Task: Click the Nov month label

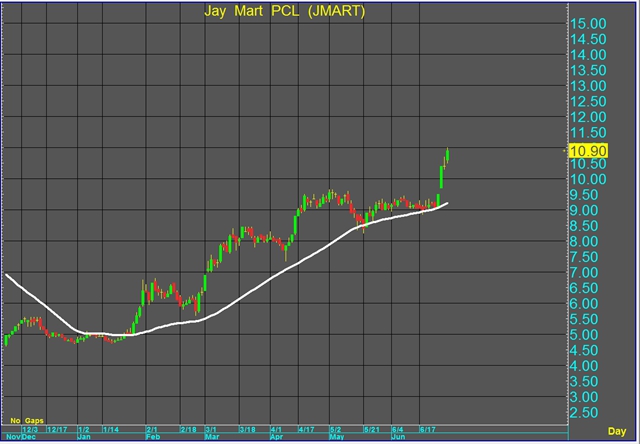Action: [13, 437]
